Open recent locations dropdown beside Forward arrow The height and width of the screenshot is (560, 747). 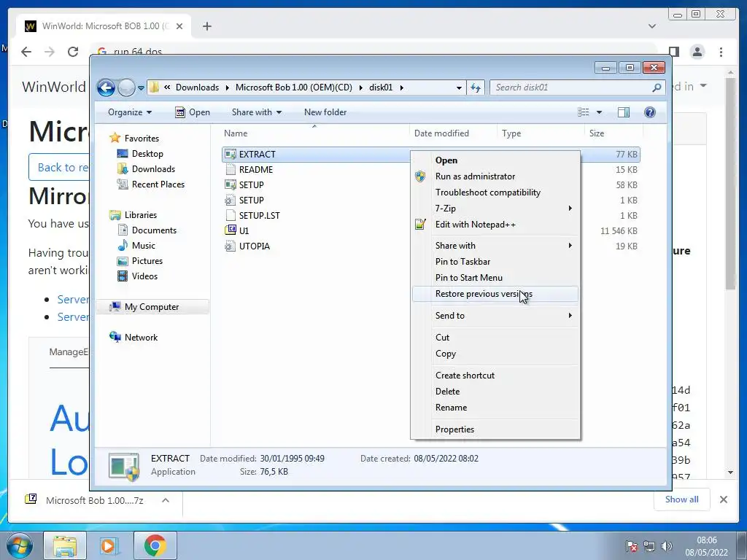click(141, 87)
